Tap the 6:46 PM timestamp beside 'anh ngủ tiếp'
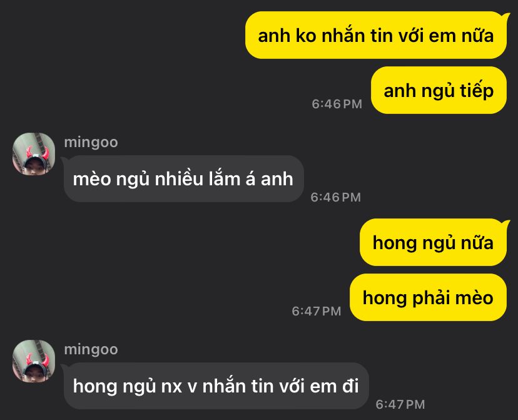 pos(337,104)
